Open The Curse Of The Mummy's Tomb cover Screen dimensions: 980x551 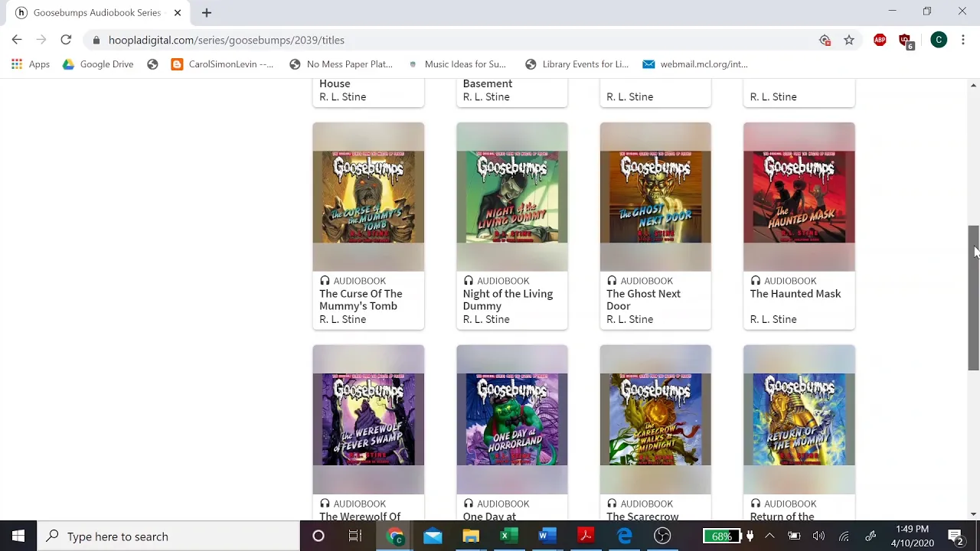coord(368,197)
